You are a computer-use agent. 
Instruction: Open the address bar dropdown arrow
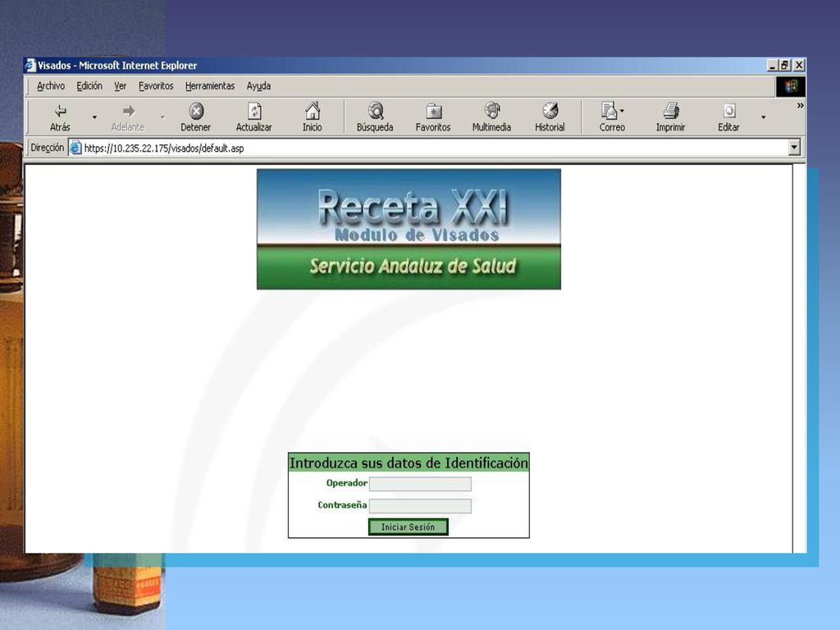(x=794, y=148)
